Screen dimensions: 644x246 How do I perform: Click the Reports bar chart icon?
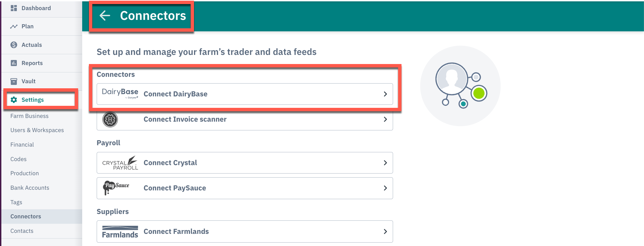click(x=14, y=63)
